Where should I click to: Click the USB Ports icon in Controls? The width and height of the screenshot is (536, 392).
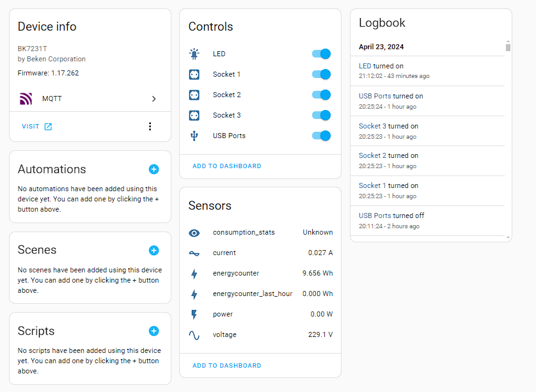(x=194, y=136)
